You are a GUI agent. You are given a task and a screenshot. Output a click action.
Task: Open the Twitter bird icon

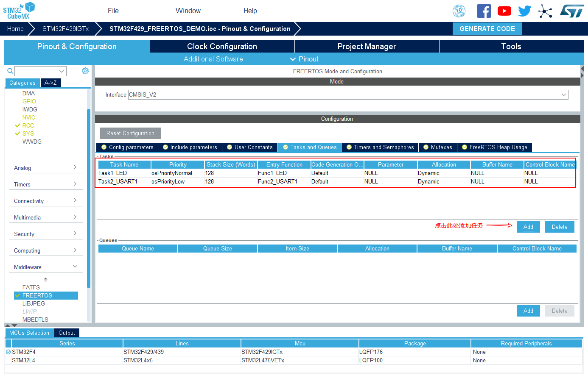tap(525, 11)
